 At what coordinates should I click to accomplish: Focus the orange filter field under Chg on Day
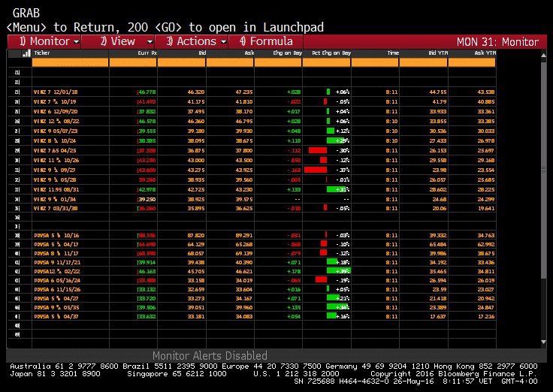click(x=278, y=63)
